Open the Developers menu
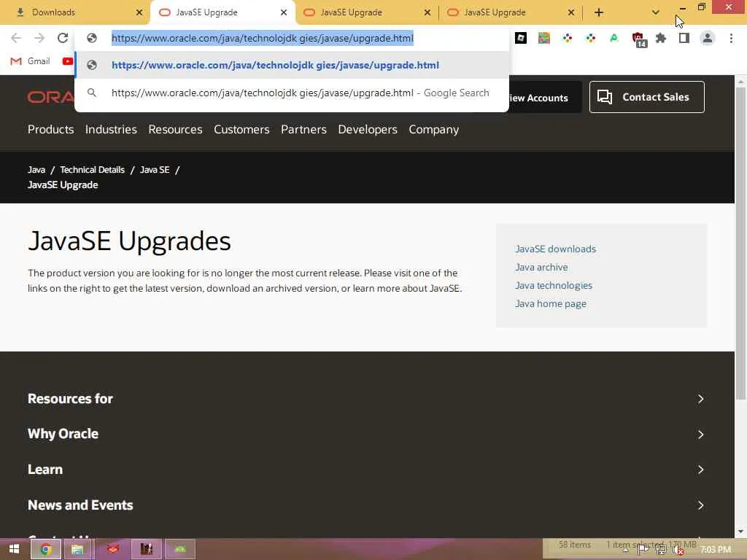Viewport: 747px width, 560px height. tap(368, 130)
